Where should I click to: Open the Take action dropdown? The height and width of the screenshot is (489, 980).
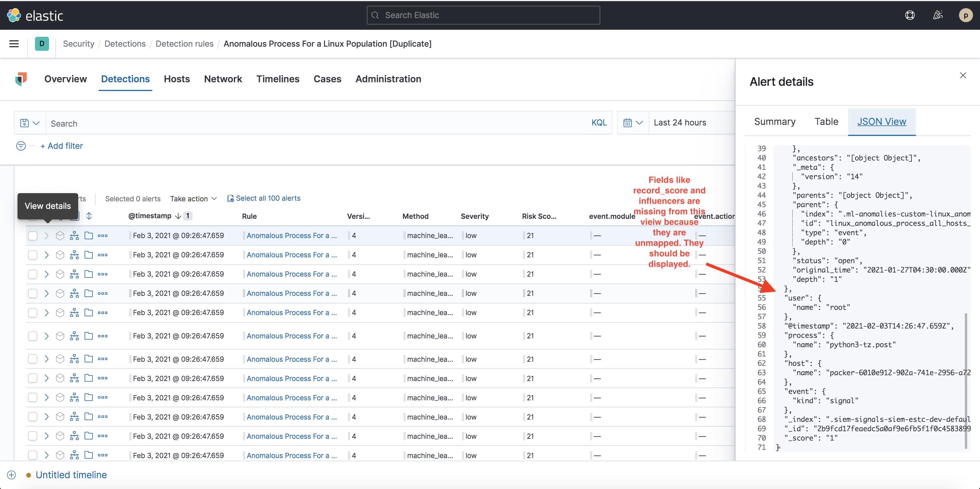pos(193,198)
